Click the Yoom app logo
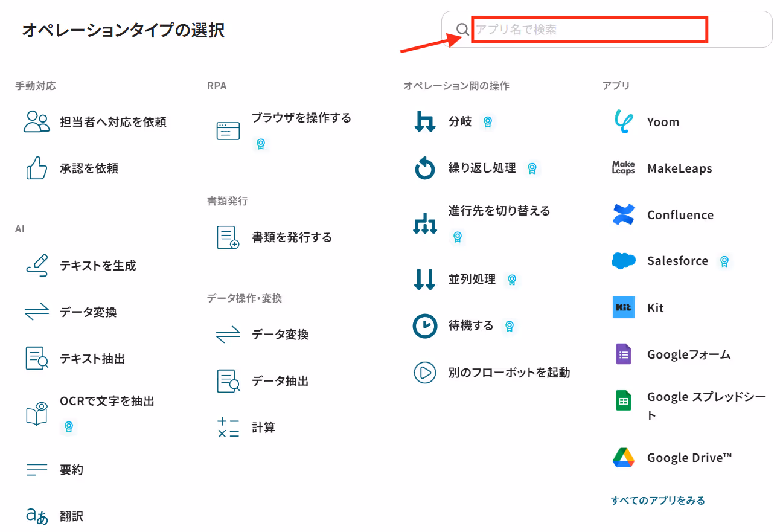The image size is (780, 532). point(624,121)
